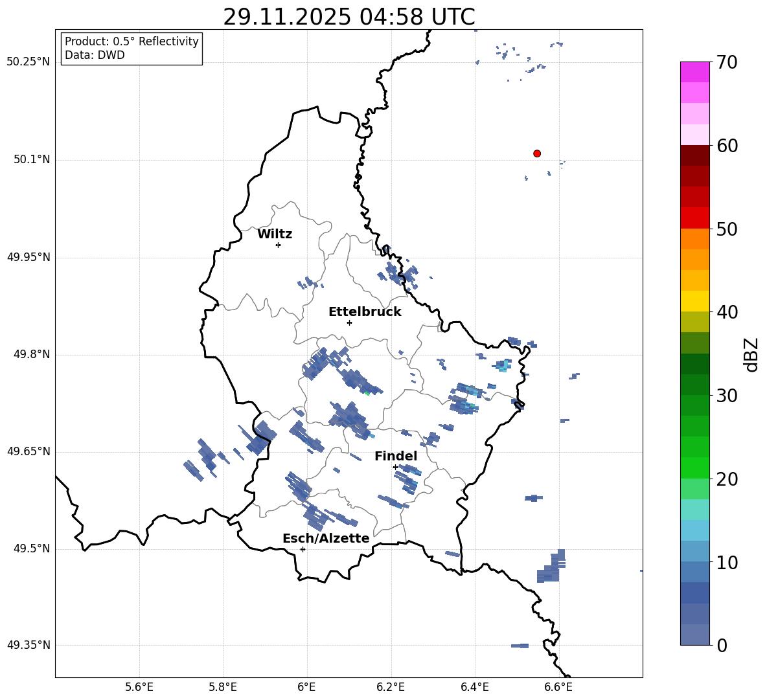Click the 49.35°N latitude label

[29, 646]
